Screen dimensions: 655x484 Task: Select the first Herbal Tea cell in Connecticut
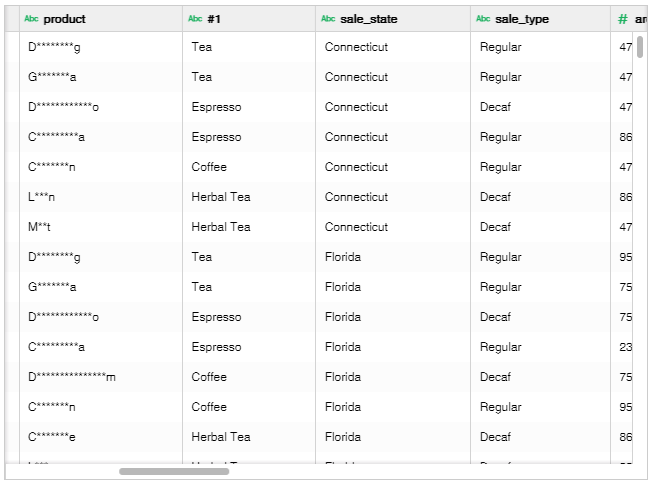tap(221, 197)
